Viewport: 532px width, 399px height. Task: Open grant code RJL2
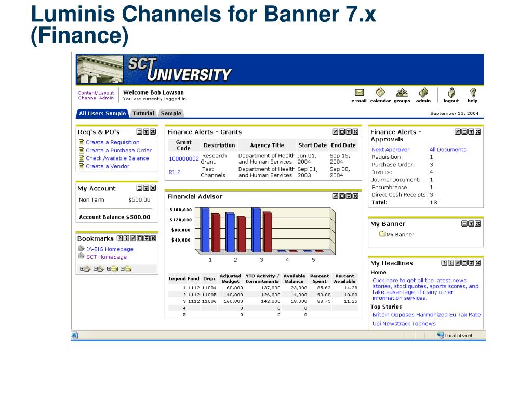pyautogui.click(x=175, y=172)
